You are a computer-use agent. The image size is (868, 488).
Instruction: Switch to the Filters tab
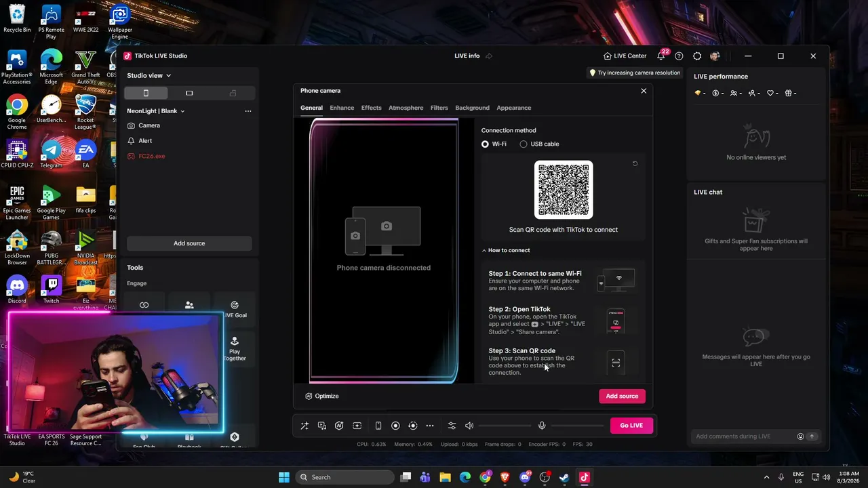[x=439, y=108]
